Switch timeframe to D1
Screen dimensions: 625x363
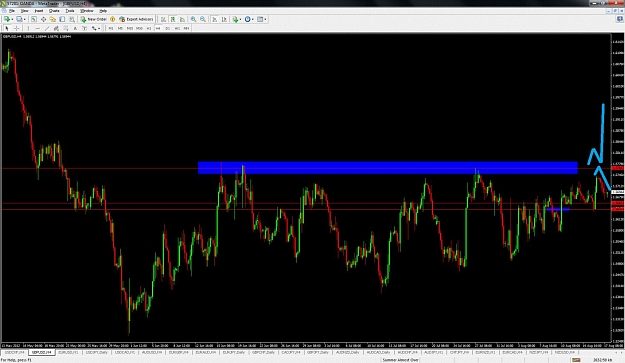(167, 28)
